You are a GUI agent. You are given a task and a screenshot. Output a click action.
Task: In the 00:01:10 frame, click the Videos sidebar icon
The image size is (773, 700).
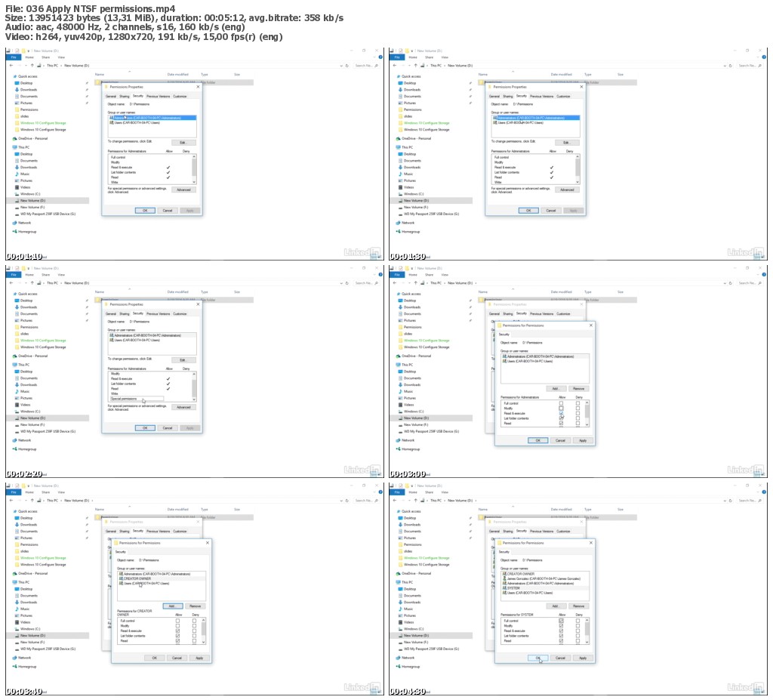coord(17,187)
